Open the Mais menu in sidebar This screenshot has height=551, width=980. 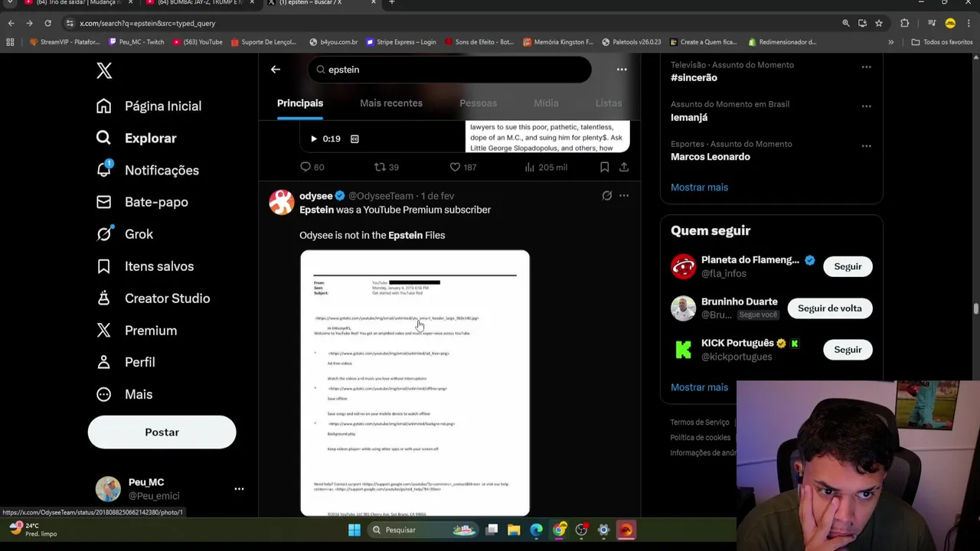click(124, 394)
